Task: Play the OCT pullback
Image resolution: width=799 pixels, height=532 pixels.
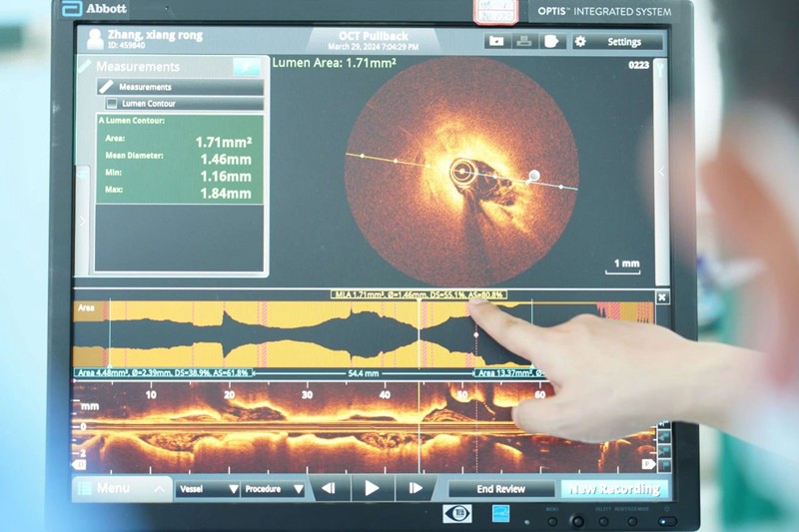Action: tap(372, 488)
